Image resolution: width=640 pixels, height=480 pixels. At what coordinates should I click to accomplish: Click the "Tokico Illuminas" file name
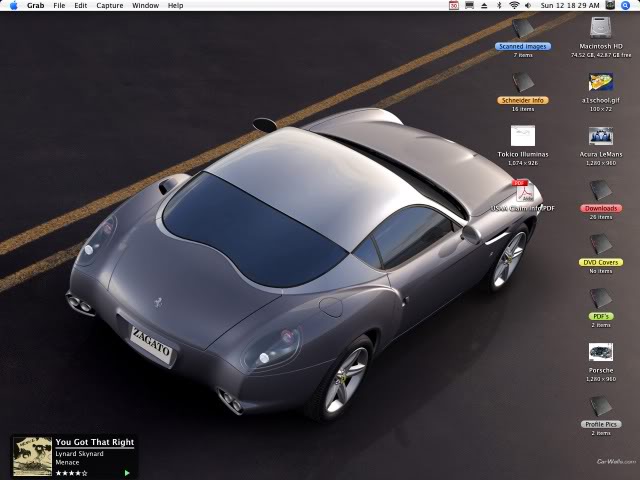(x=523, y=154)
